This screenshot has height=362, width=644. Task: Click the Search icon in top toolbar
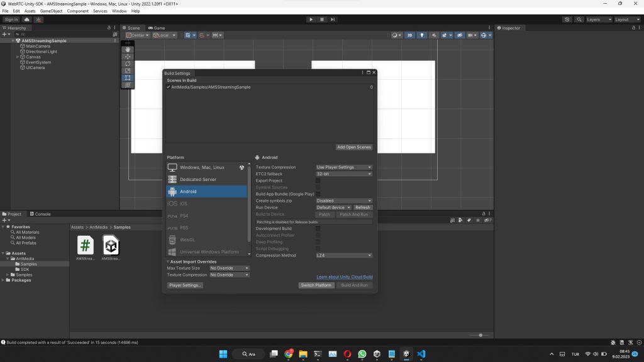[x=579, y=19]
